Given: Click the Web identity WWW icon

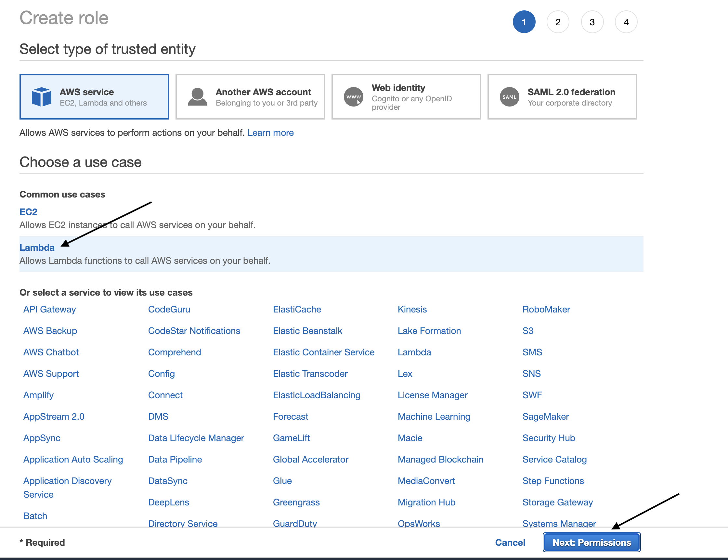Looking at the screenshot, I should [x=353, y=97].
